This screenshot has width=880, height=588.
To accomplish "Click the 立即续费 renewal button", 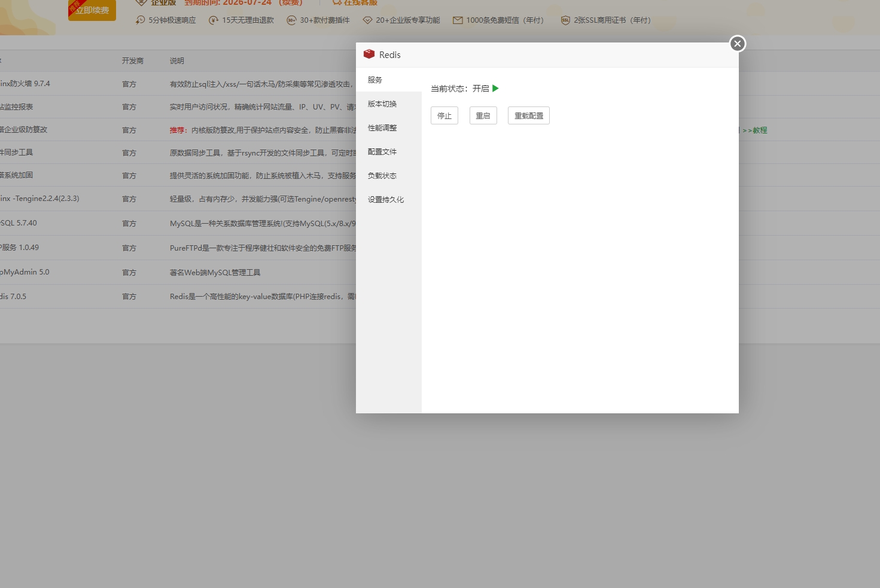I will [x=92, y=10].
